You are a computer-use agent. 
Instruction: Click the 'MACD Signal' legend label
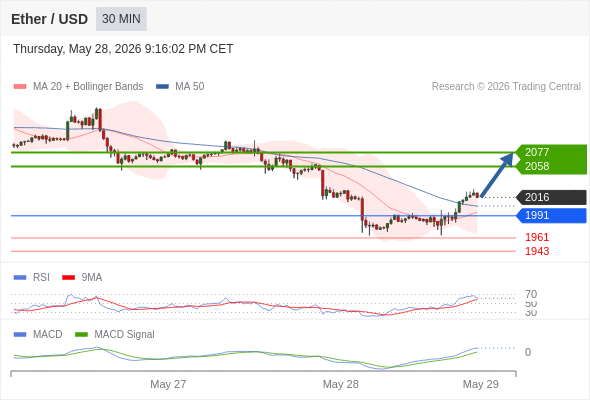pos(125,335)
